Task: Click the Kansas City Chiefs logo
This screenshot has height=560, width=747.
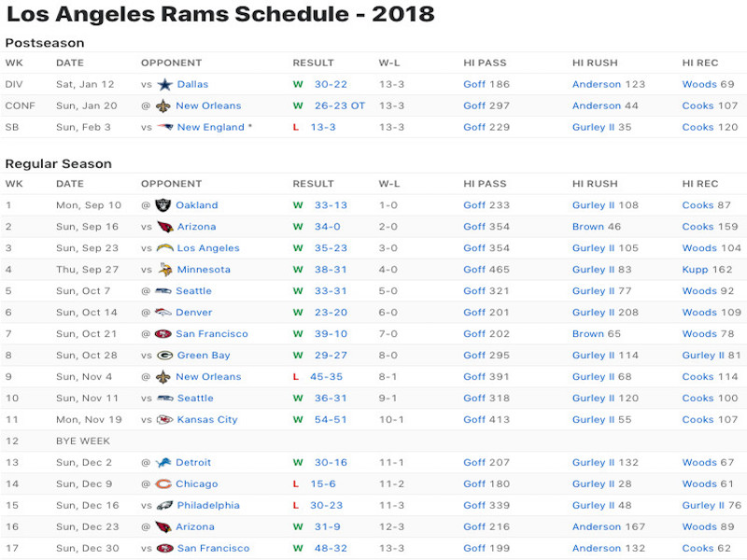Action: 165,419
